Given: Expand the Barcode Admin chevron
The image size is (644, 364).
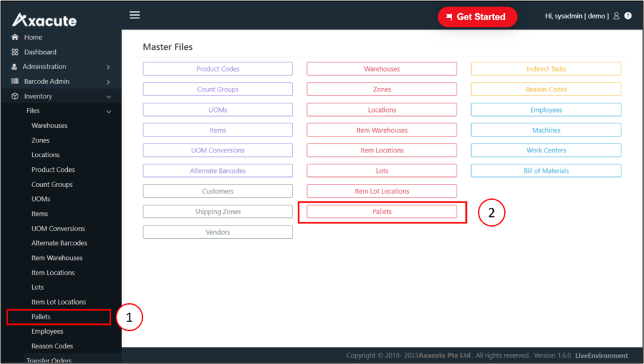Looking at the screenshot, I should tap(108, 82).
